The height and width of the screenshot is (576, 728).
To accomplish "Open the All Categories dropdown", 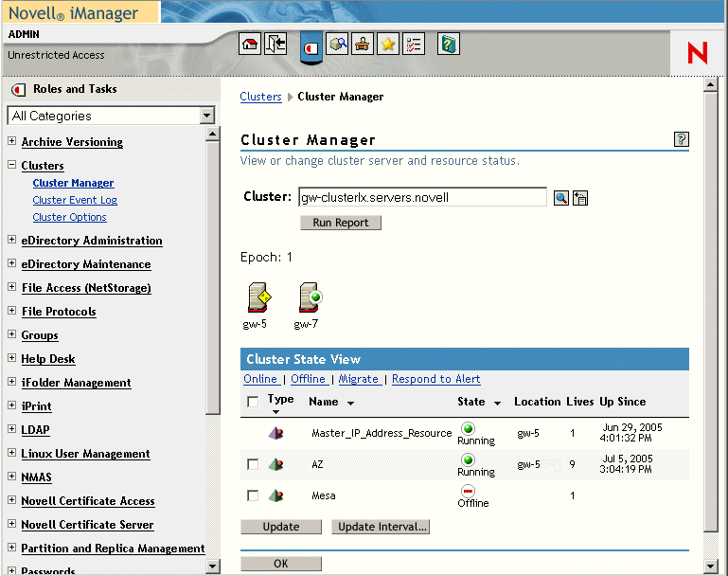I will point(207,116).
